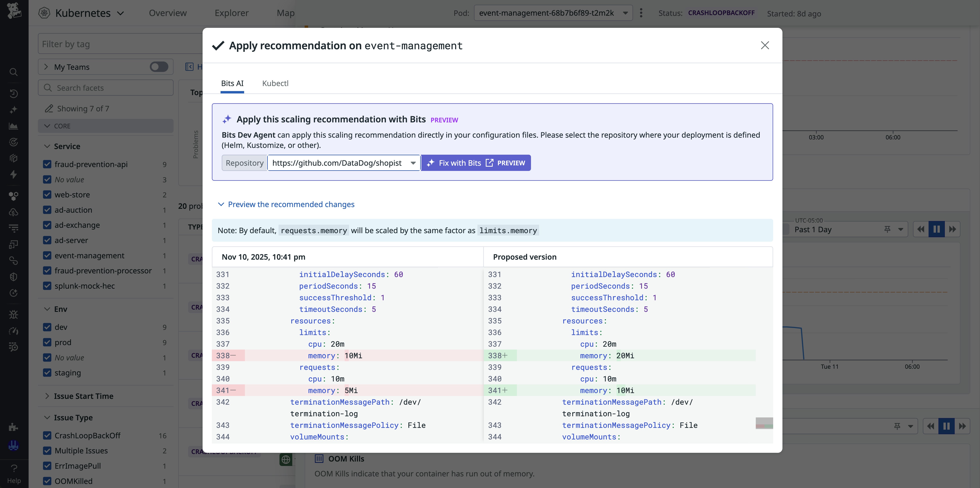Toggle the My Teams switch
Image resolution: width=980 pixels, height=488 pixels.
coord(159,67)
